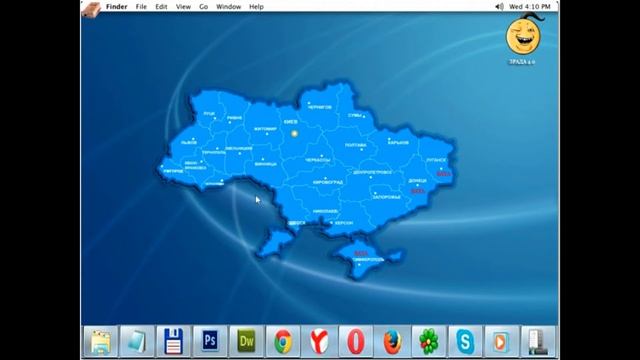640x360 pixels.
Task: Click the blue floppy disk dock icon
Action: pos(173,341)
